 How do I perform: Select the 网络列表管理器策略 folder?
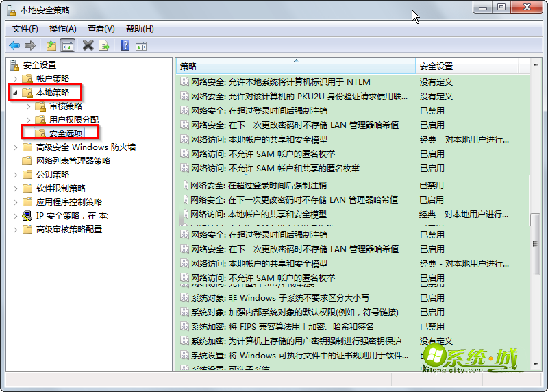click(73, 161)
